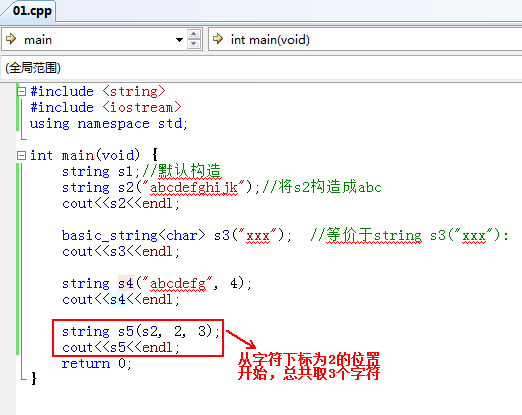Click 'using namespace std;' line
The width and height of the screenshot is (522, 415).
click(109, 124)
